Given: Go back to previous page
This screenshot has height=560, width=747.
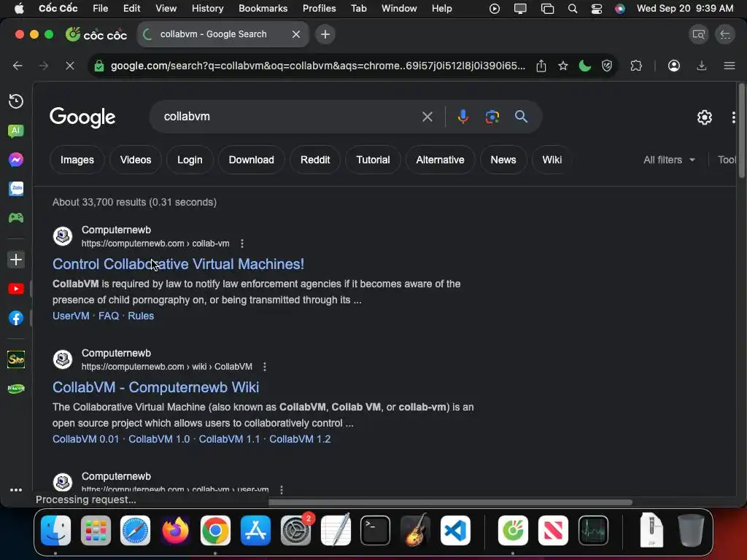Looking at the screenshot, I should [18, 66].
